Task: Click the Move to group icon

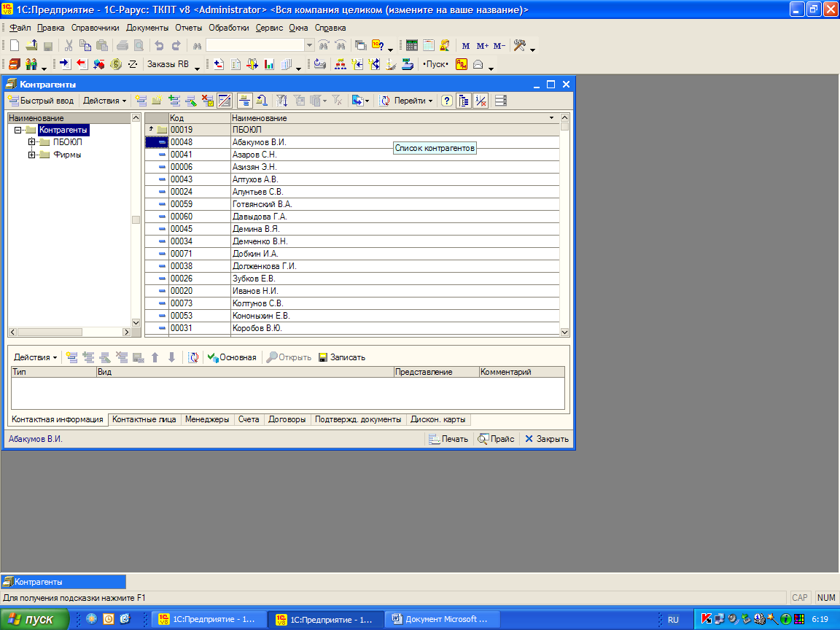Action: (x=261, y=100)
